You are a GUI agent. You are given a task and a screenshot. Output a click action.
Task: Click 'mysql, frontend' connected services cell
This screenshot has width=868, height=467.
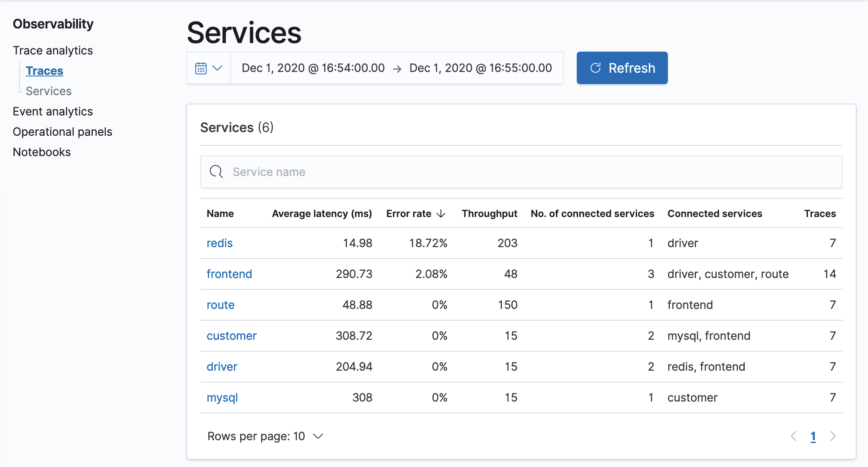709,336
